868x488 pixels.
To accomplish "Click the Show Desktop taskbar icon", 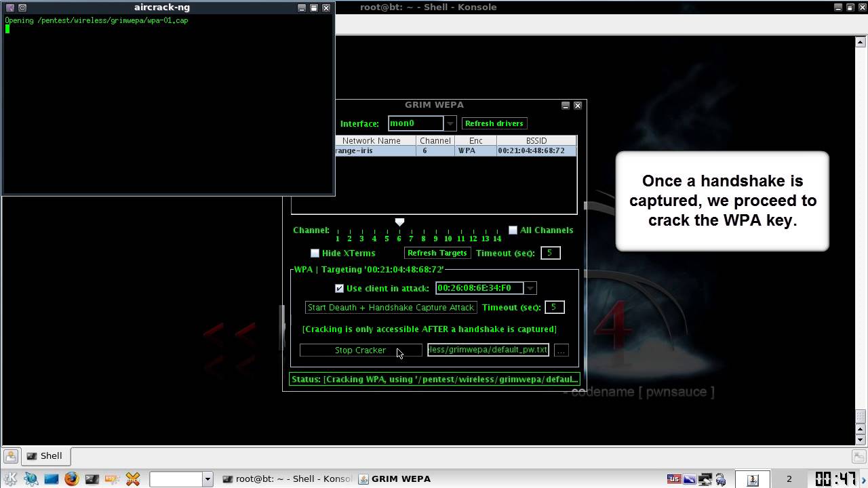I will [x=51, y=479].
